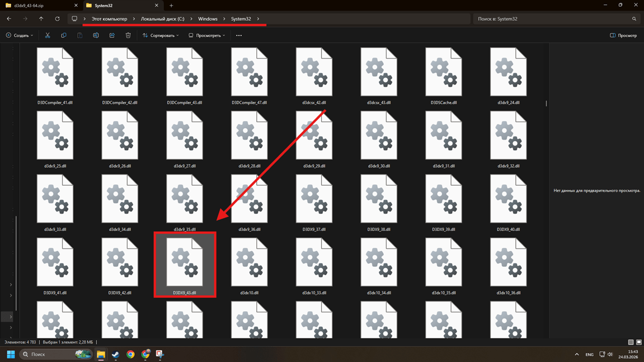Screen dimensions: 644x362
Task: Go up one folder level
Action: (41, 19)
